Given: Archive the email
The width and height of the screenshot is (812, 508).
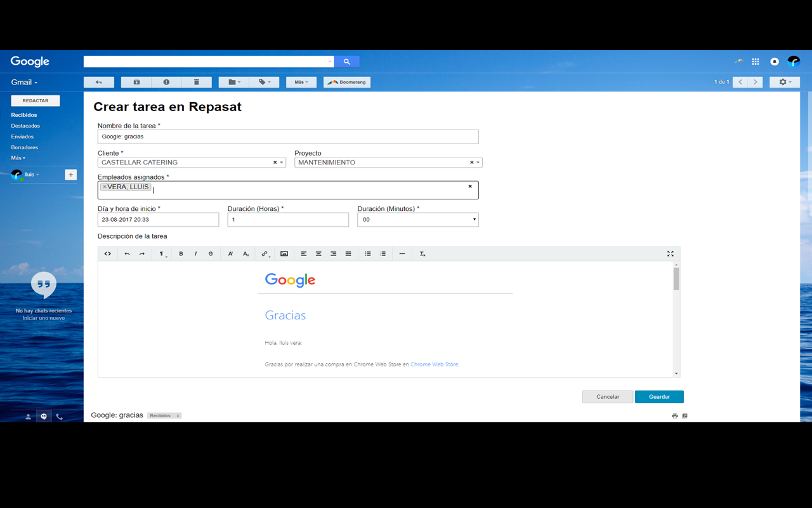Looking at the screenshot, I should (x=136, y=82).
